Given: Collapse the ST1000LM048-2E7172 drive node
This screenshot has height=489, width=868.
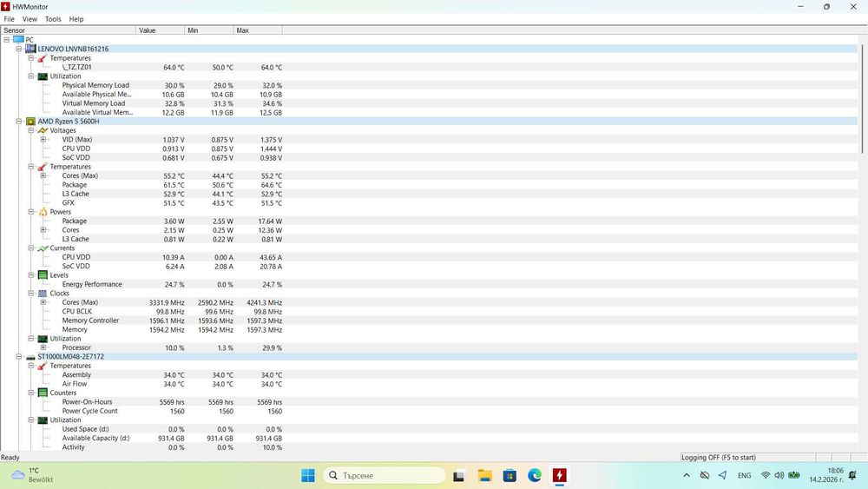Looking at the screenshot, I should [19, 357].
